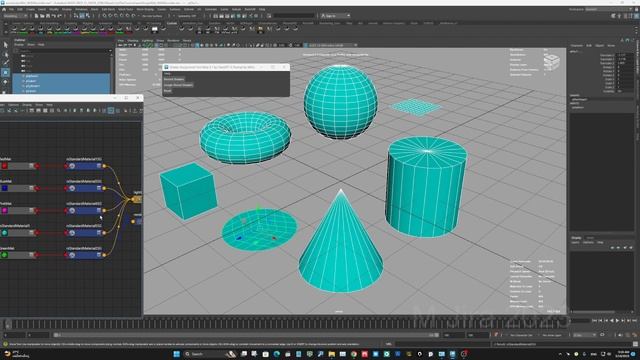The width and height of the screenshot is (640, 360).
Task: Click the Open Scene icon on the status line
Action: pyautogui.click(x=42, y=16)
